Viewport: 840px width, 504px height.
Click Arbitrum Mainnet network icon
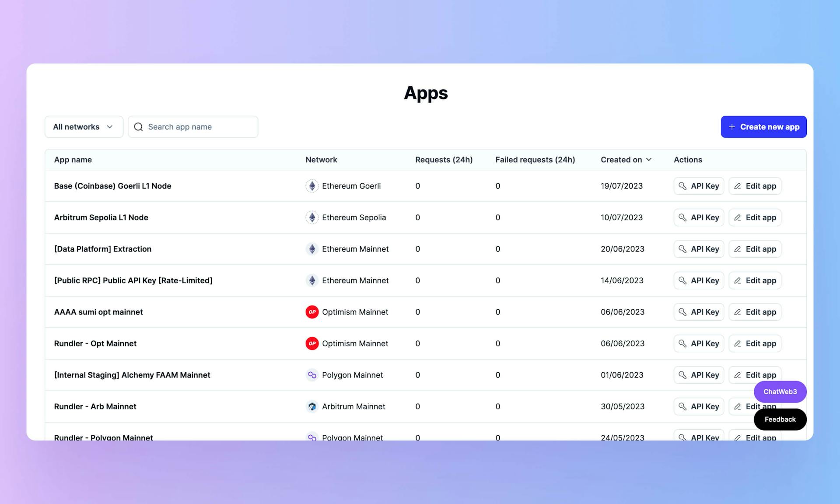click(312, 406)
